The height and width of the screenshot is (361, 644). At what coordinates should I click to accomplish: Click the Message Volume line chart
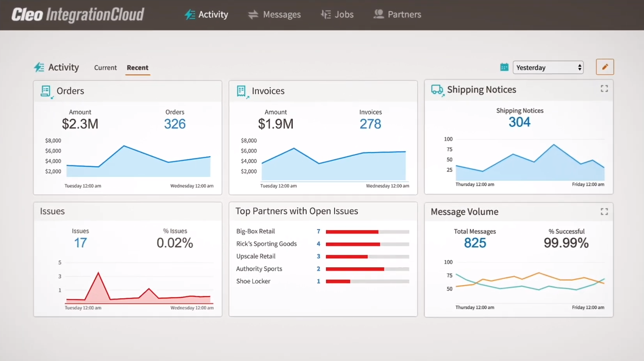tap(530, 282)
